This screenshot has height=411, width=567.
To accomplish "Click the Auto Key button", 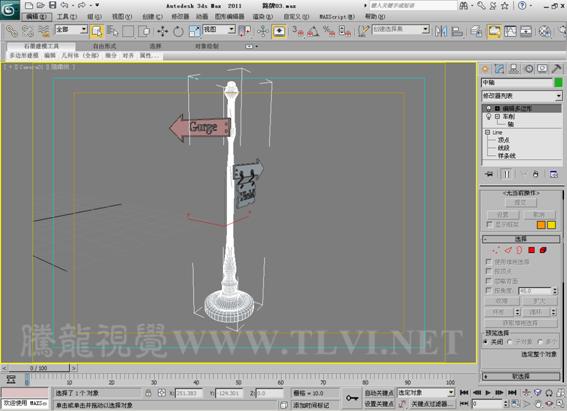I will click(x=379, y=393).
